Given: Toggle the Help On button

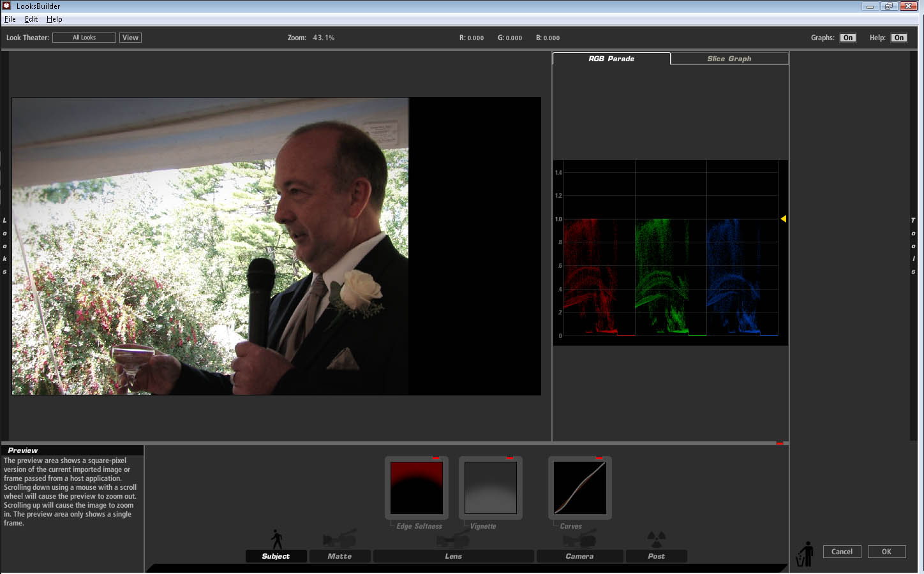Looking at the screenshot, I should (898, 38).
